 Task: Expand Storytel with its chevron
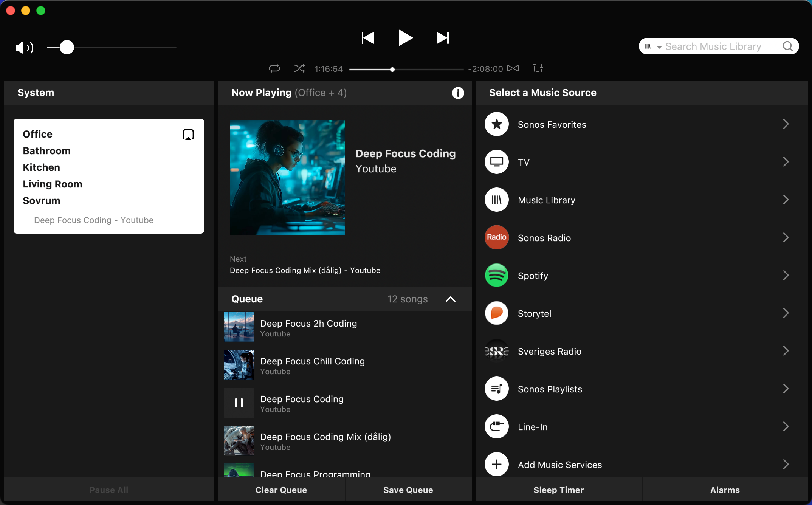point(786,313)
